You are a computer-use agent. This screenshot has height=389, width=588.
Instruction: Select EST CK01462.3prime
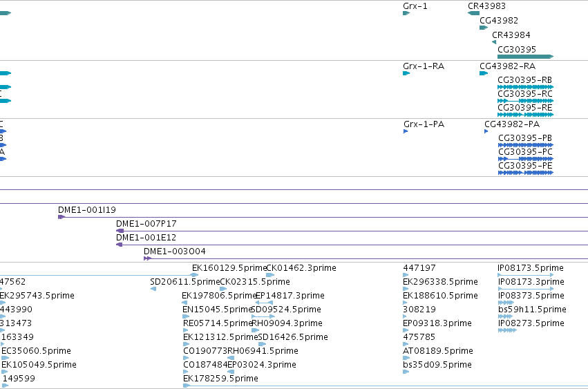270,275
